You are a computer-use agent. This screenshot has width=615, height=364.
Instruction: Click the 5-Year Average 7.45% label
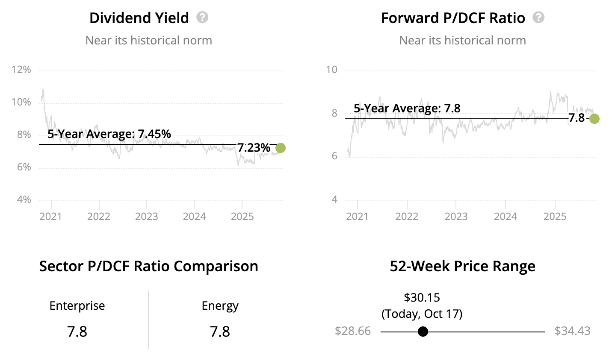[x=109, y=134]
